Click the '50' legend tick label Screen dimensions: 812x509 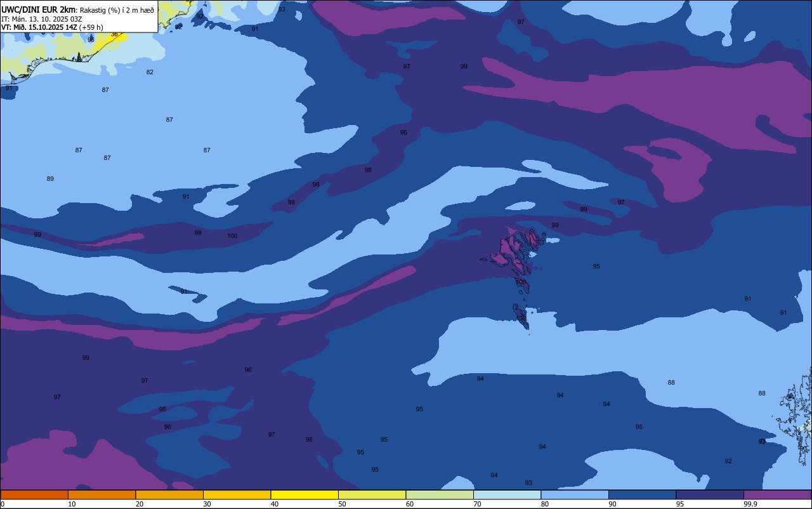[x=342, y=504]
